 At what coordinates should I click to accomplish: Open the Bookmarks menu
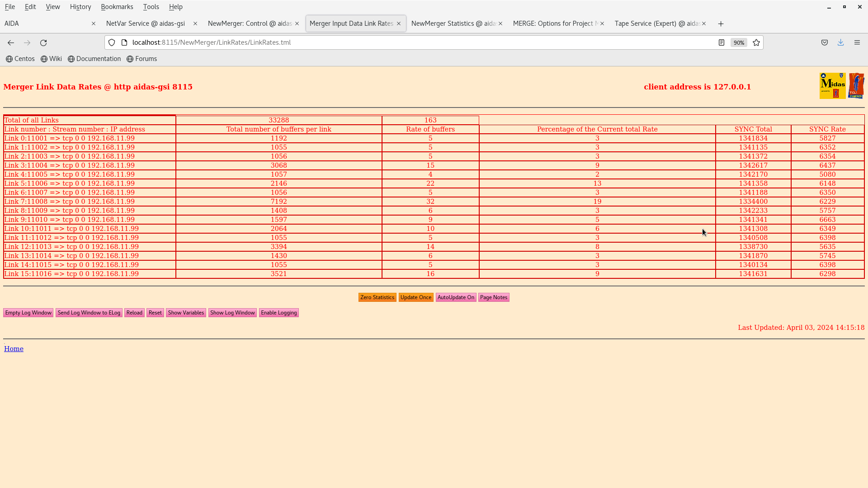coord(117,7)
